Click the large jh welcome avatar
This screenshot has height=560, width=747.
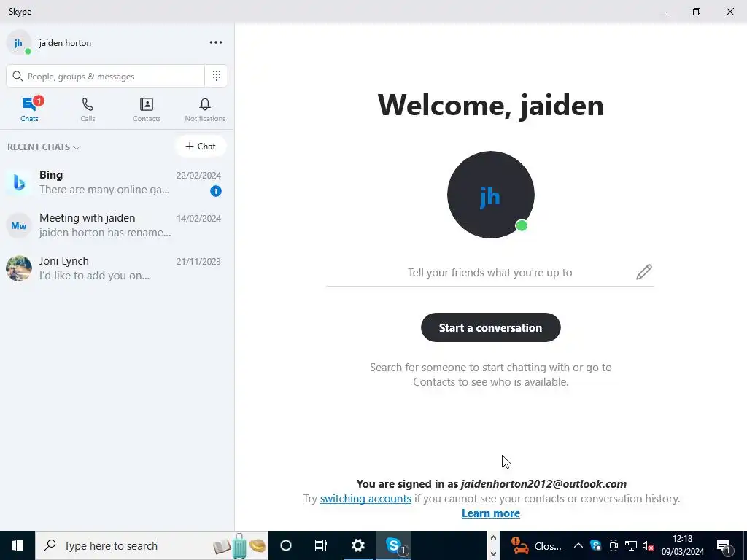tap(491, 195)
